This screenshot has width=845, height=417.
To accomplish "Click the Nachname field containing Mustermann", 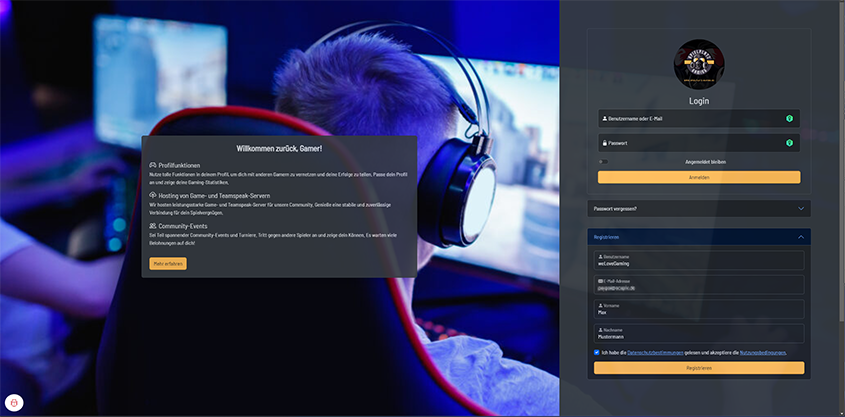I will [x=699, y=333].
